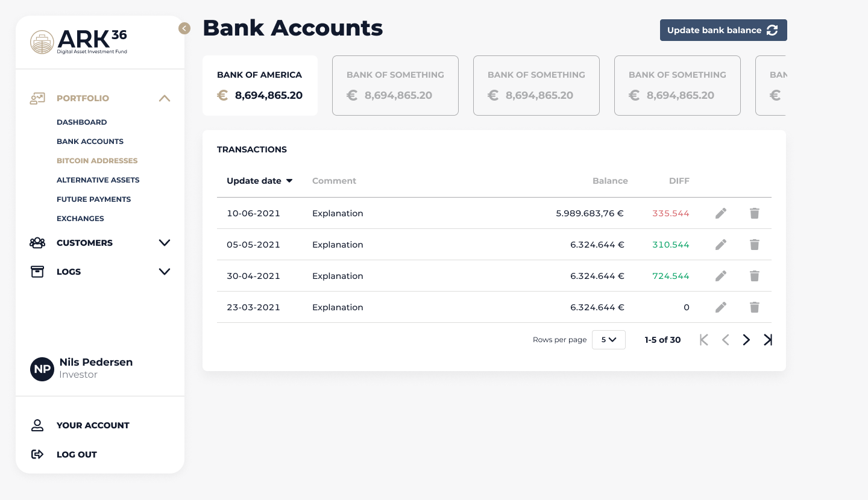Expand the Customers section chevron

click(165, 243)
